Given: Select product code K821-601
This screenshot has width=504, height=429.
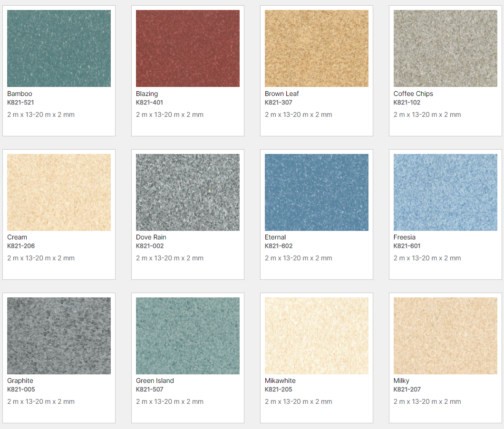Looking at the screenshot, I should coord(407,246).
